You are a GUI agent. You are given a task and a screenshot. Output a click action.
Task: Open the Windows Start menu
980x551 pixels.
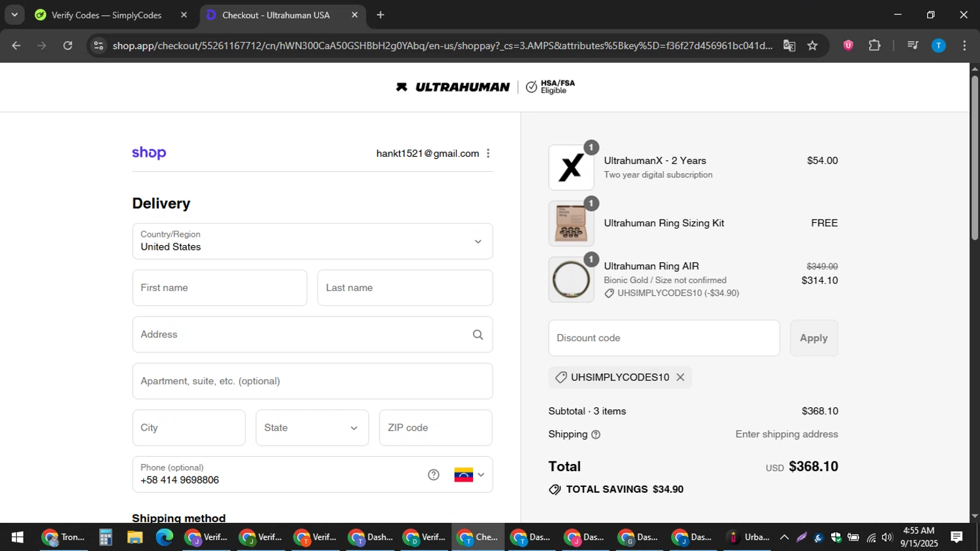pos(18,537)
